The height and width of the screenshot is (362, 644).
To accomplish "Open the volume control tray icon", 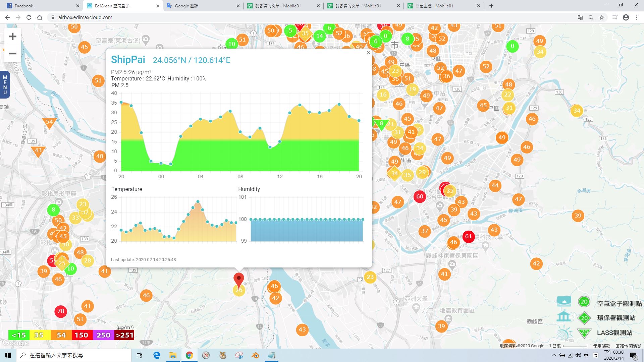I will tap(578, 355).
